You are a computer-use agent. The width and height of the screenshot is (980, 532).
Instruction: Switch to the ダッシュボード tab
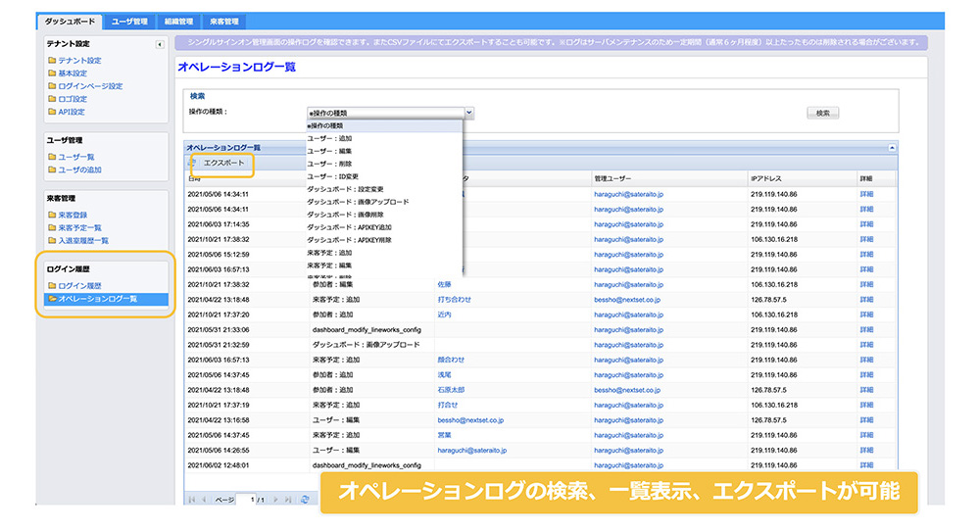[70, 22]
